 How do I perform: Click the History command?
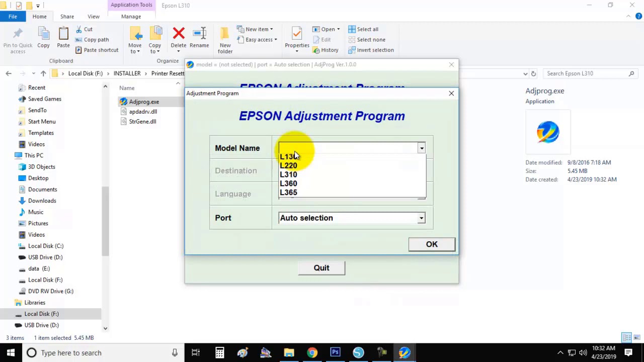[326, 50]
